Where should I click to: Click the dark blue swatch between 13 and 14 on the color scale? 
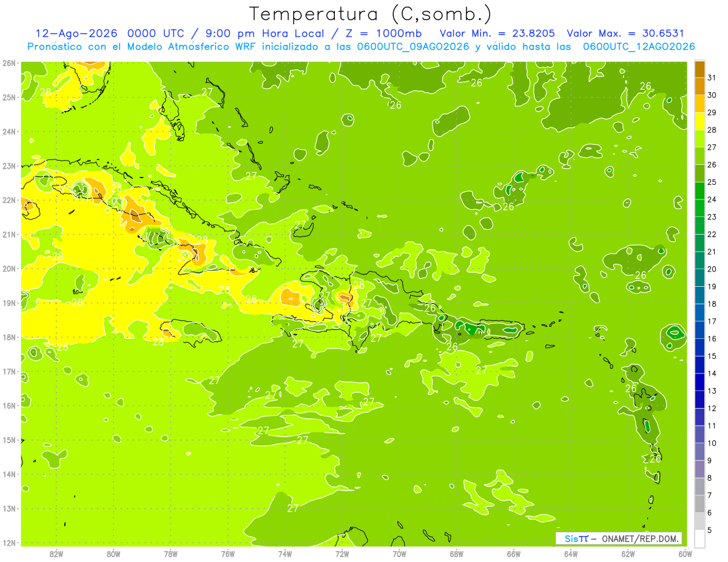pyautogui.click(x=699, y=382)
